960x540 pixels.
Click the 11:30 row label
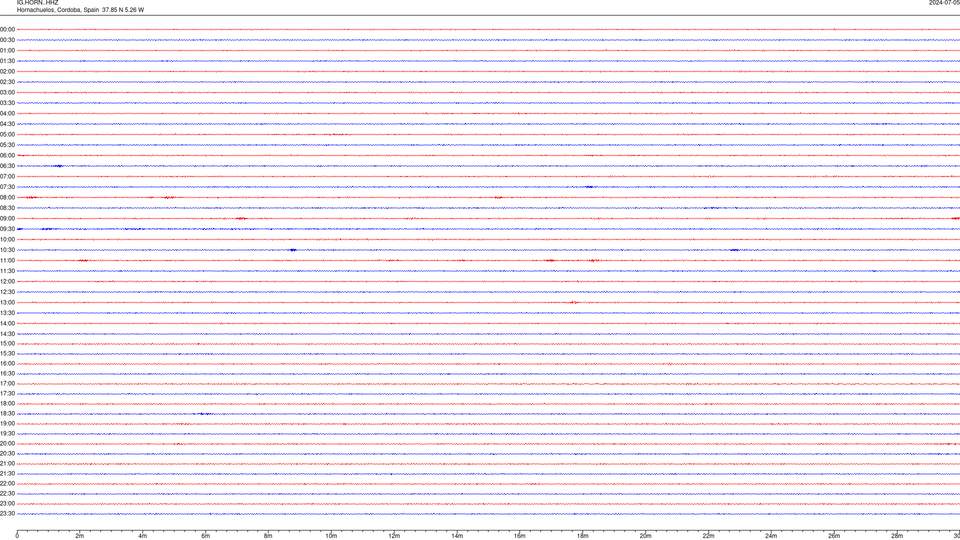point(7,271)
